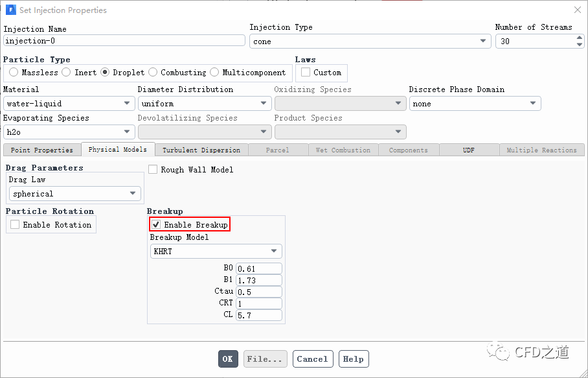Open the Breakup Model KHRT dropdown

(216, 251)
